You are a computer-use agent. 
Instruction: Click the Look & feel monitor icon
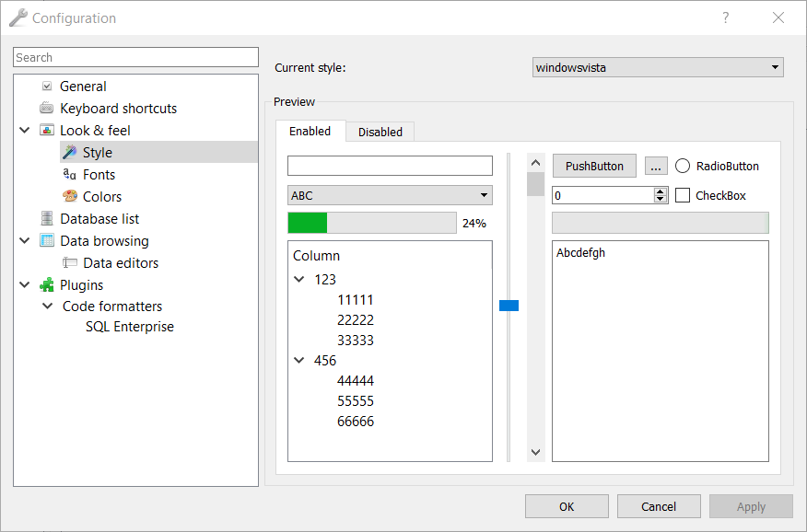coord(47,131)
